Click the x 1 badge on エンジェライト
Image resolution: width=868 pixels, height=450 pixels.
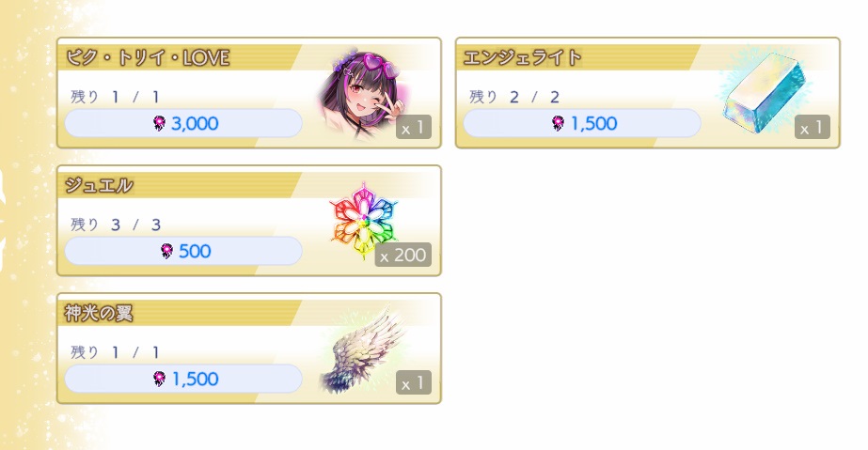pos(813,128)
